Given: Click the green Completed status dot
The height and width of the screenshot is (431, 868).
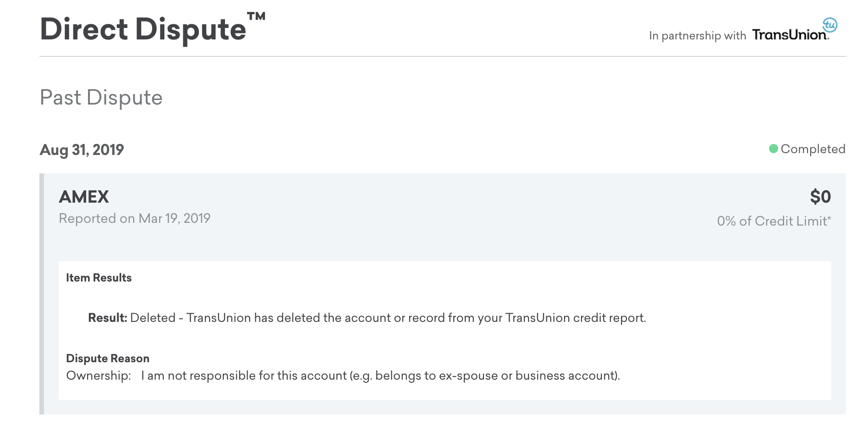Looking at the screenshot, I should pos(773,149).
